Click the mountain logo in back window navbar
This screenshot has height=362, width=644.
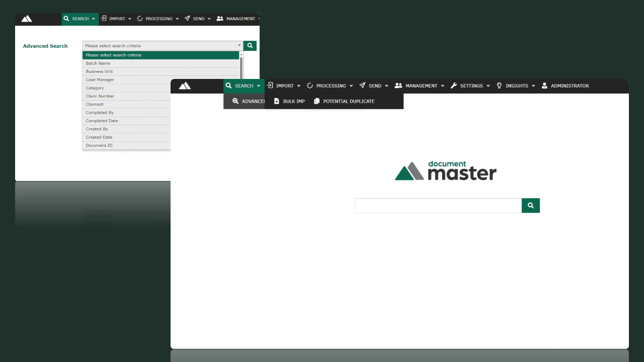click(x=27, y=19)
